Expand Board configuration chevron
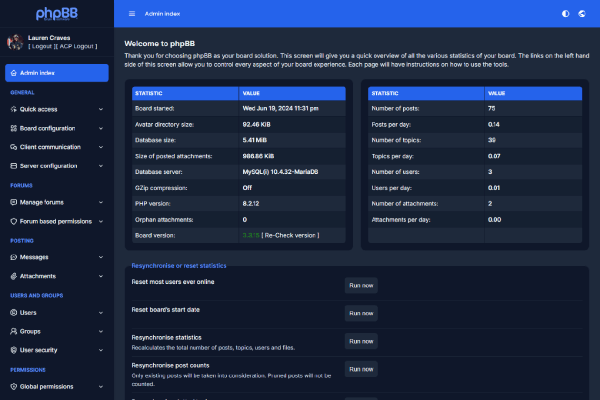Screen dimensions: 600x400 coord(101,128)
